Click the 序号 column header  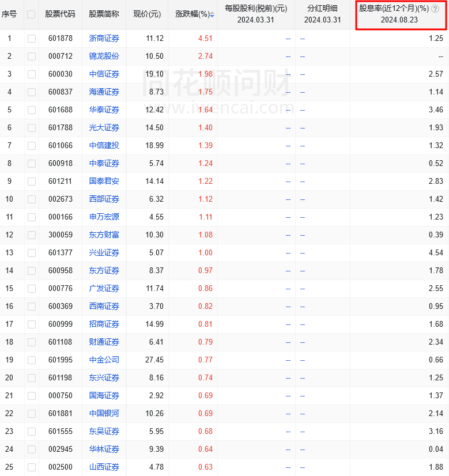click(10, 14)
